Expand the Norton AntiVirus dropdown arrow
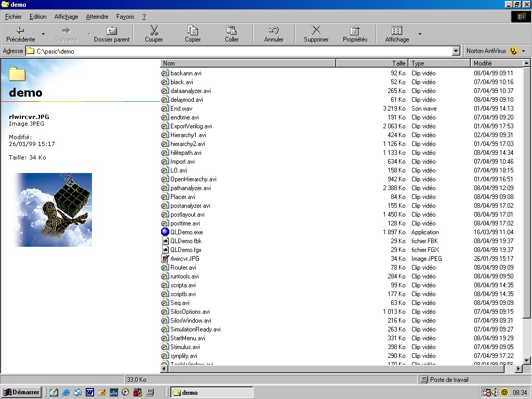The image size is (532, 399). 523,51
